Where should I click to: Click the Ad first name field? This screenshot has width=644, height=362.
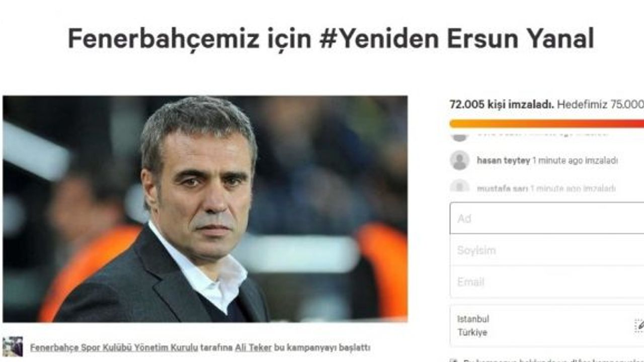point(547,218)
